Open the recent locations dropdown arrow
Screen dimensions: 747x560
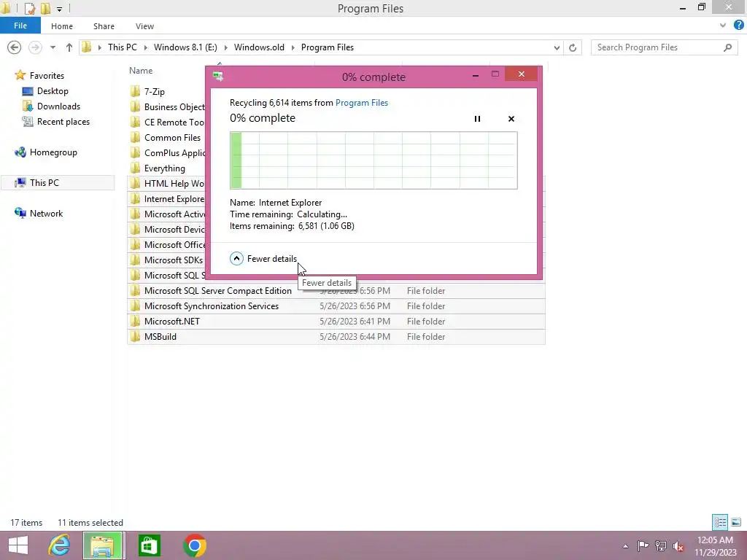click(53, 47)
